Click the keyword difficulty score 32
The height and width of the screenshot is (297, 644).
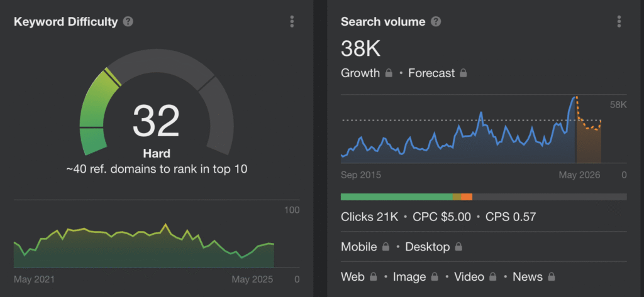click(x=156, y=121)
